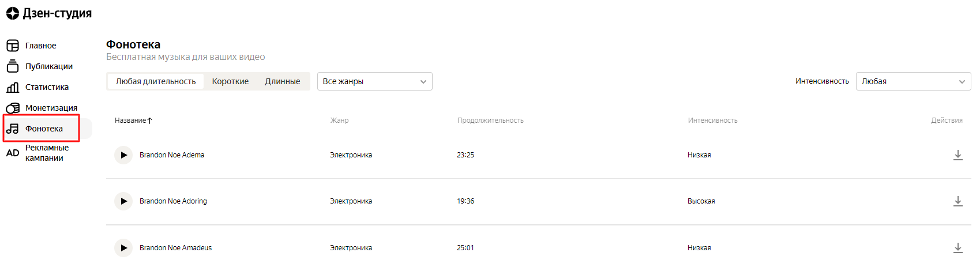Play the Brandon Noe Adema track
The height and width of the screenshot is (271, 980).
123,155
